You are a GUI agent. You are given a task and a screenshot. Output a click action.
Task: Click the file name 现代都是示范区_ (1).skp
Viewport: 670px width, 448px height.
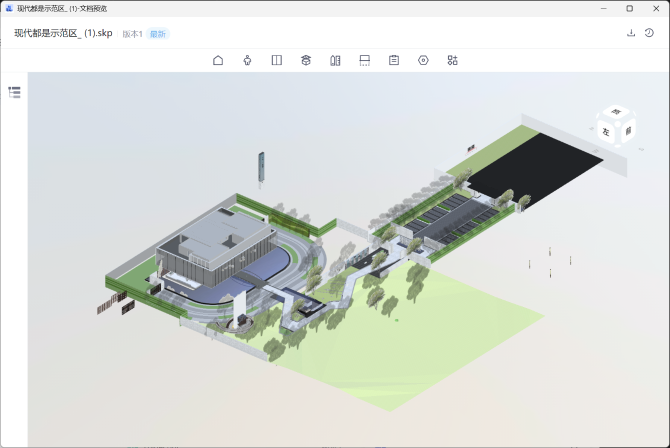click(63, 33)
